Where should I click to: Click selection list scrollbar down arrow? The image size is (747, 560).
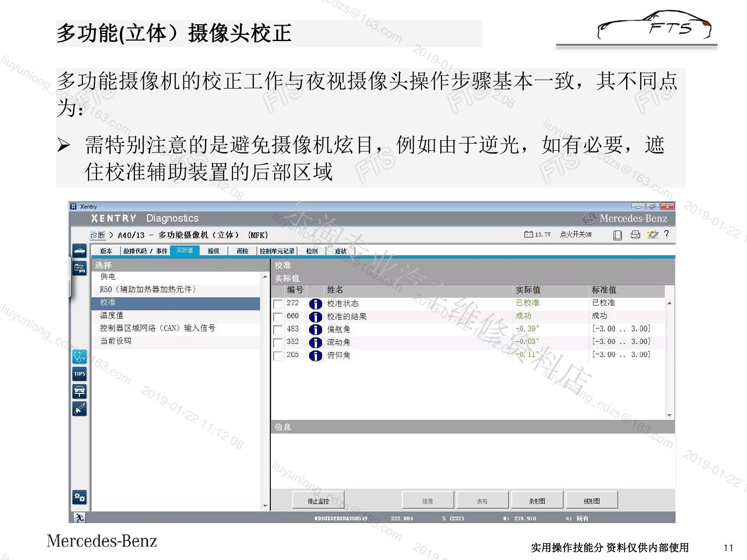click(x=265, y=506)
